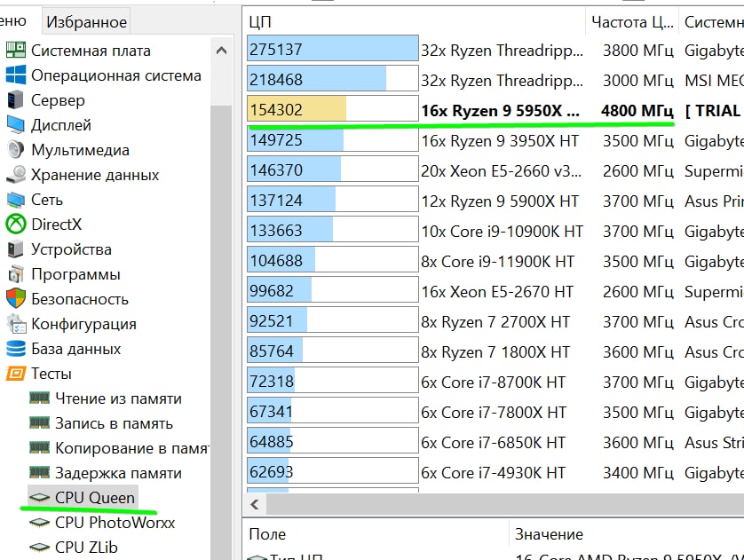Select the 6x Core i7-4930K HT row
Screen dimensions: 744x560
(x=494, y=473)
